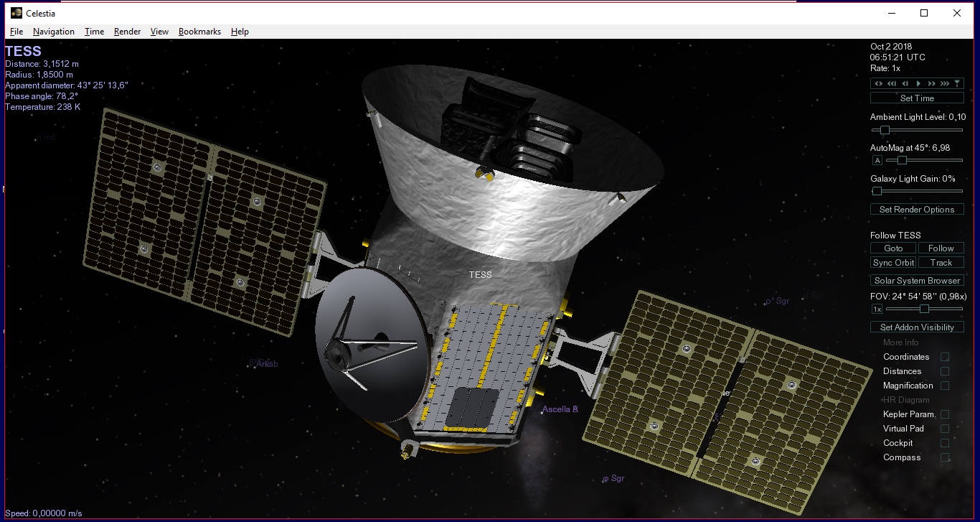Enable the Compass checkbox
Screen dimensions: 980x522
point(945,457)
